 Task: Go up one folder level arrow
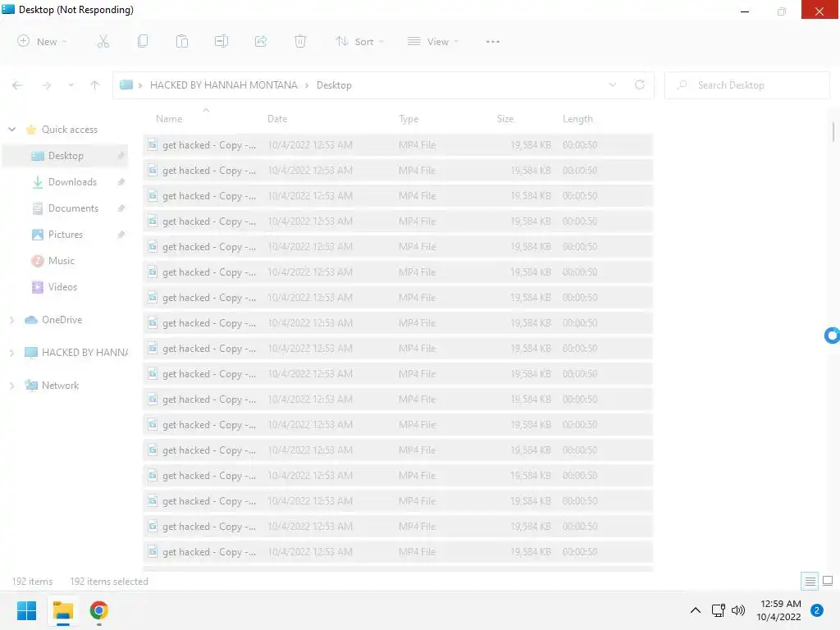tap(95, 85)
